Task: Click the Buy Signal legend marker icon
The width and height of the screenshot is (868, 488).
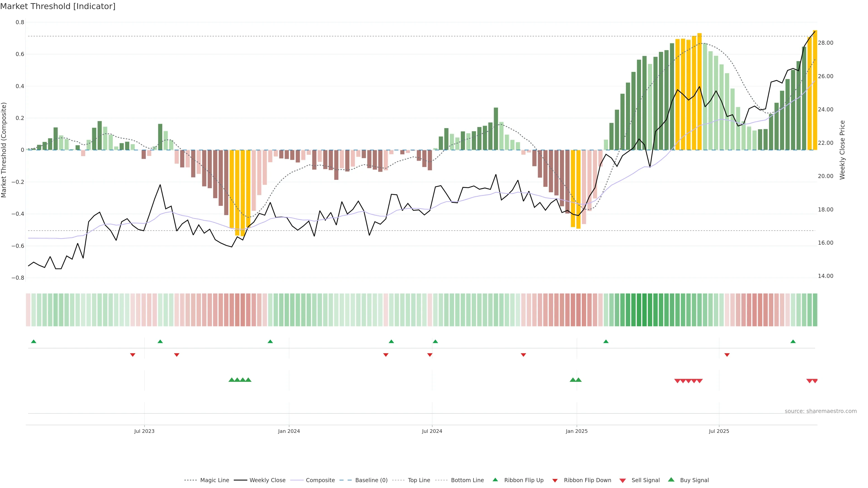Action: [x=671, y=480]
